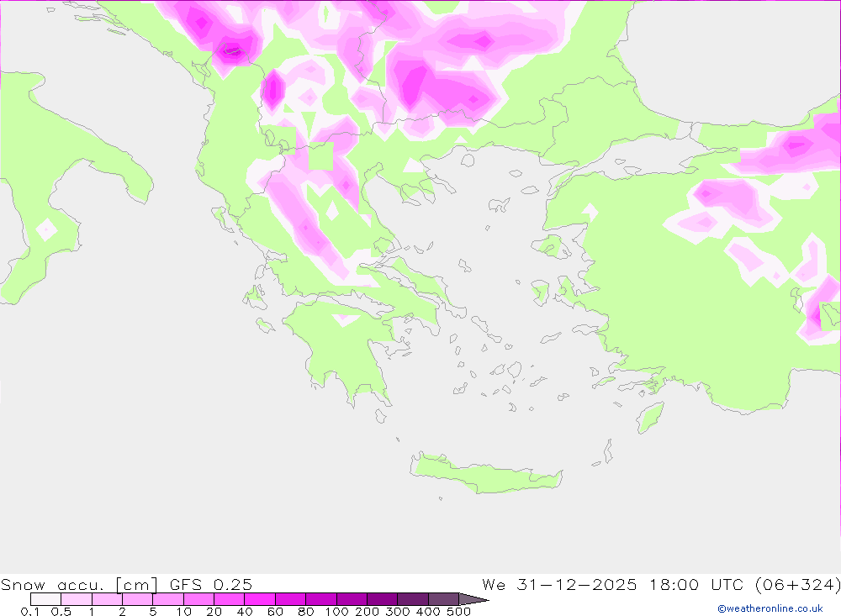Pick the 60–80 cm legend swatch
Screen dimensions: 841x616
tap(291, 599)
